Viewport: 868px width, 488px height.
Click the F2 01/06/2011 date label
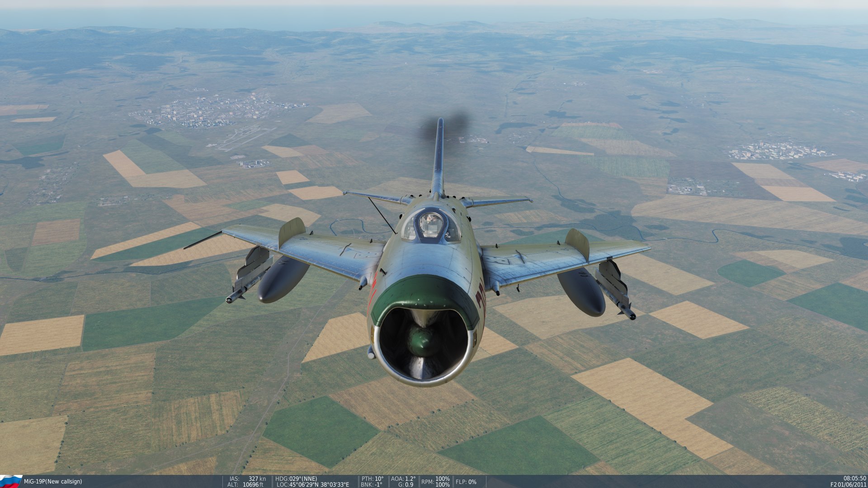[x=848, y=485]
